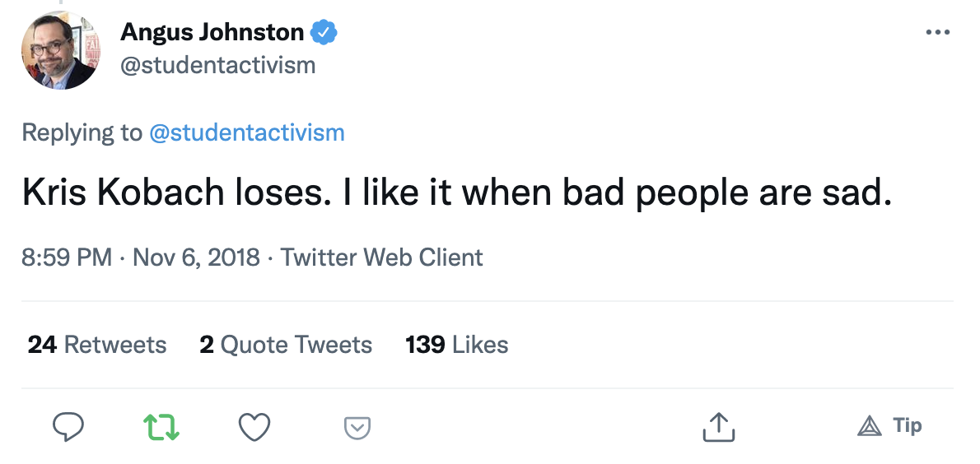980x464 pixels.
Task: Like the tweet with the heart icon
Action: pos(255,427)
